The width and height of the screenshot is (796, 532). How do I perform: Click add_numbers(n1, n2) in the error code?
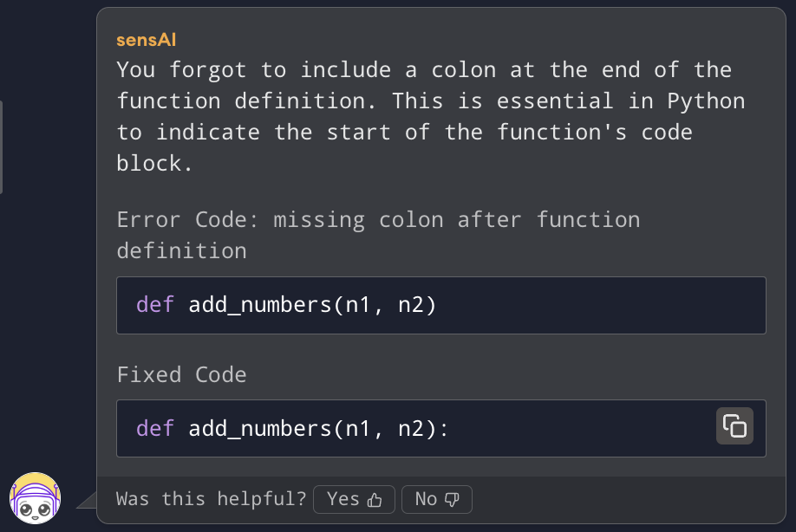312,305
